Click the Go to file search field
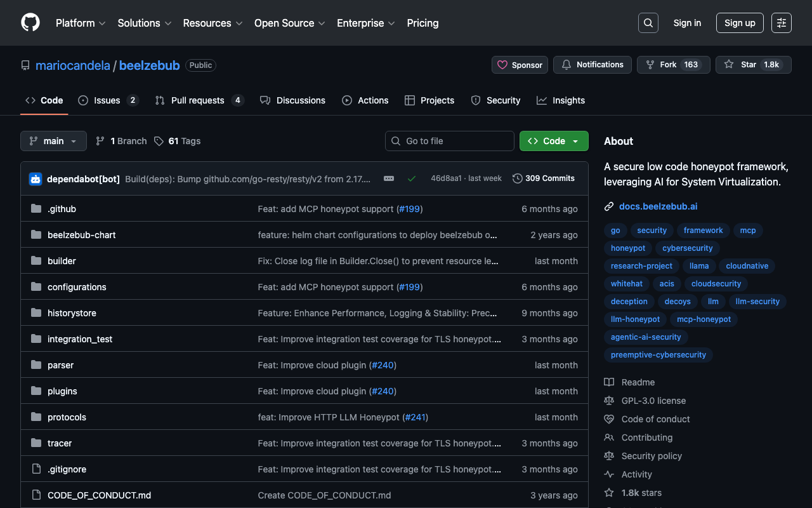 pyautogui.click(x=449, y=141)
